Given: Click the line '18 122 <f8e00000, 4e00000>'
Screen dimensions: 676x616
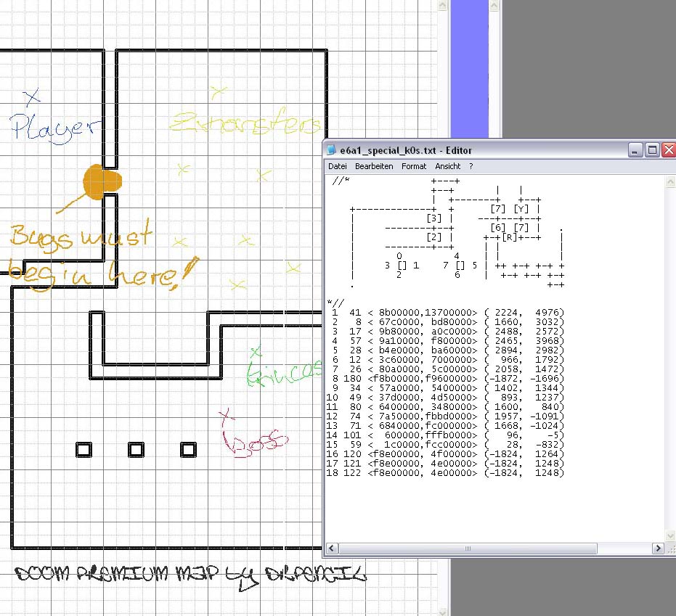Looking at the screenshot, I should coord(402,472).
